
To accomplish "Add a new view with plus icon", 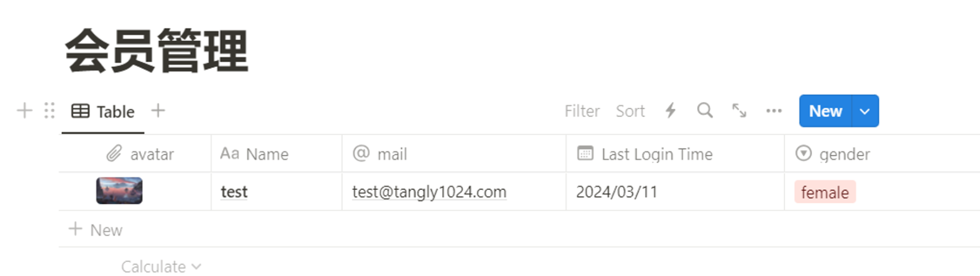I will tap(158, 111).
